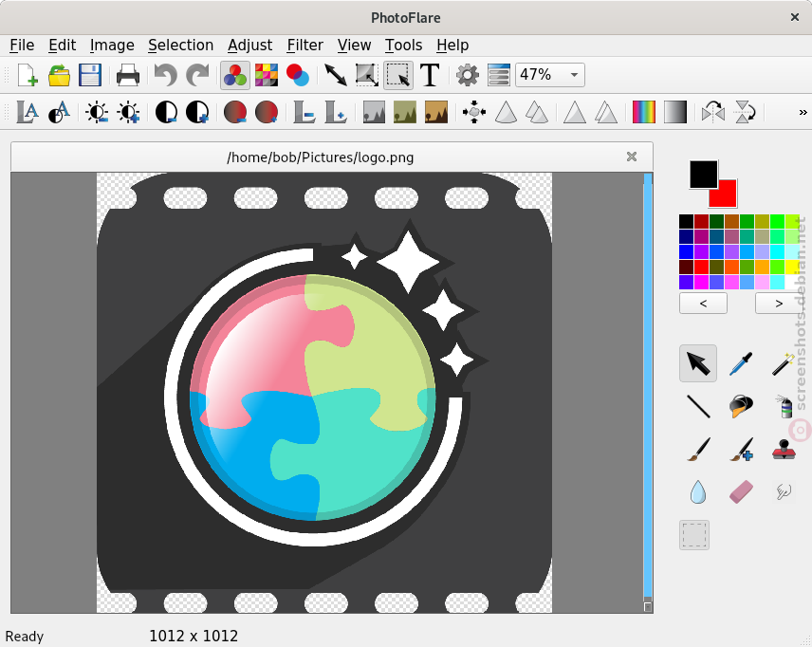Apply Auto Levels from the filter toolbar
This screenshot has height=647, width=812.
tap(28, 112)
